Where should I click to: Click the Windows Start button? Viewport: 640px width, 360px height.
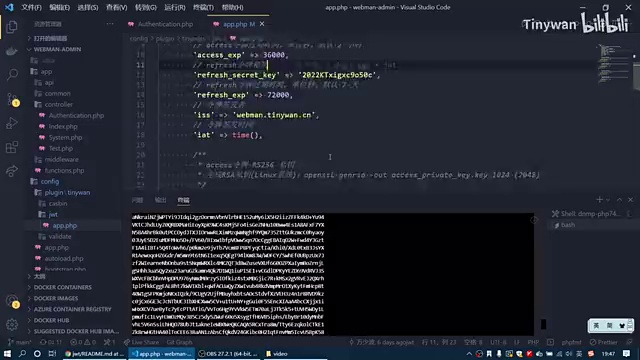click(7, 353)
